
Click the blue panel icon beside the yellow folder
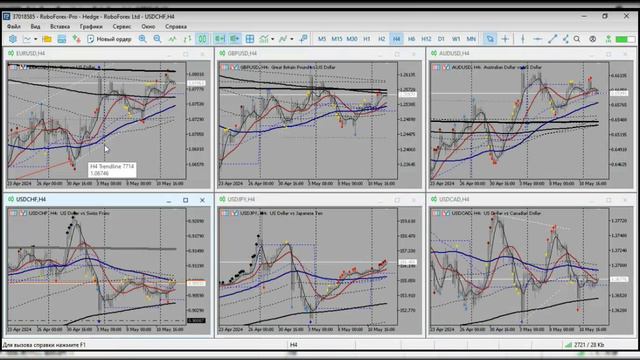click(62, 39)
